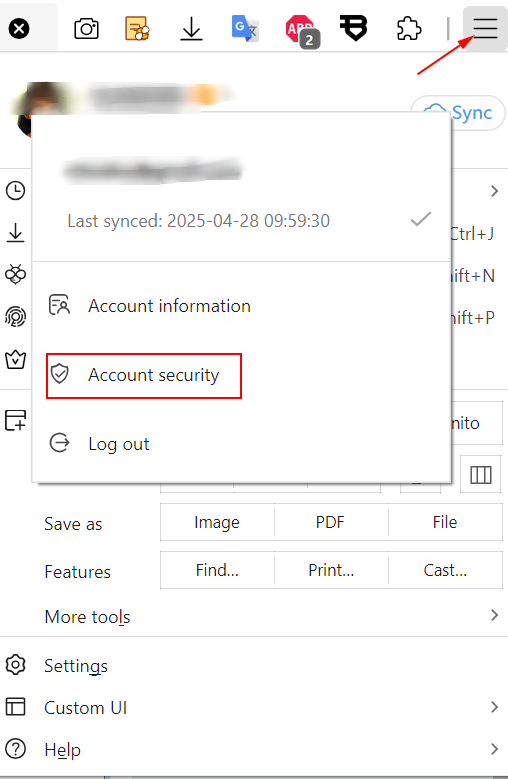Click the Sync button
508x779 pixels.
point(458,113)
